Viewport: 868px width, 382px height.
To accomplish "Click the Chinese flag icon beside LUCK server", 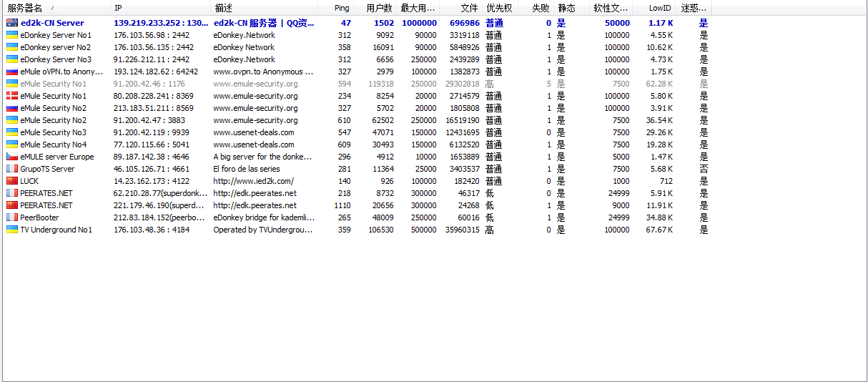I will (11, 181).
